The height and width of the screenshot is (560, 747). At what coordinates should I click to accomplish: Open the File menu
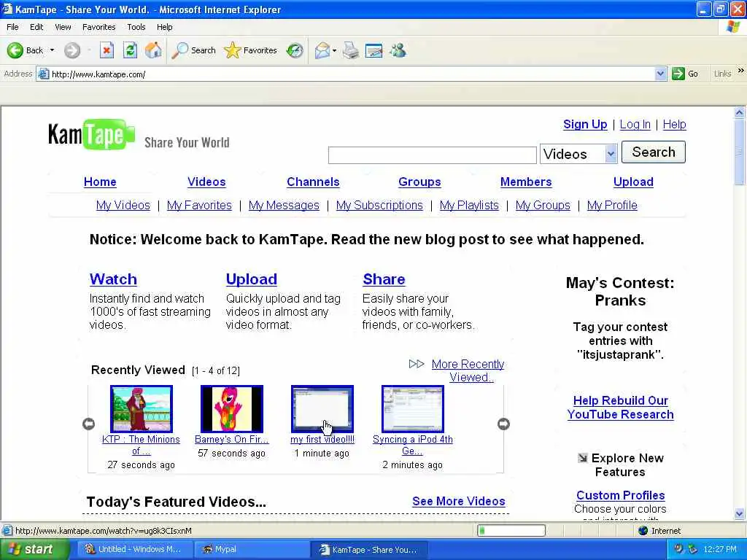point(12,27)
